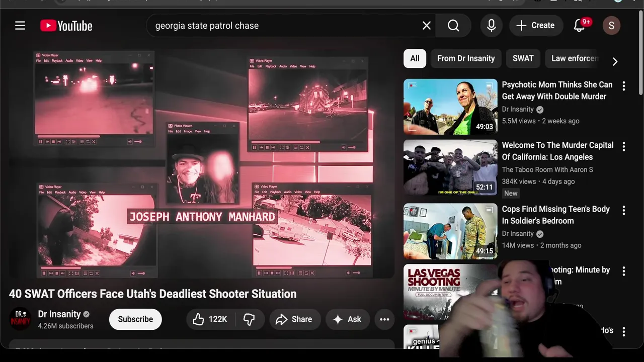Open title Cops Find Missing Teen's Body
644x362 pixels.
[x=555, y=215]
